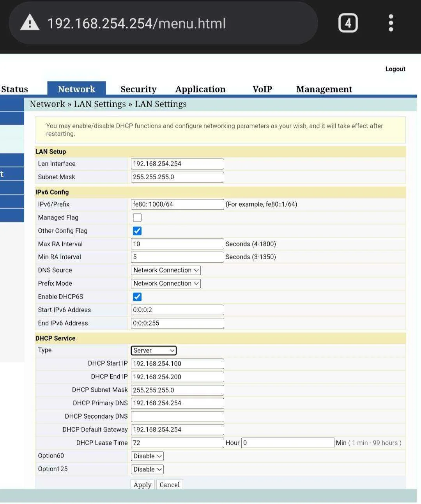
Task: Toggle the Enable DHCP6S checkbox
Action: point(137,297)
